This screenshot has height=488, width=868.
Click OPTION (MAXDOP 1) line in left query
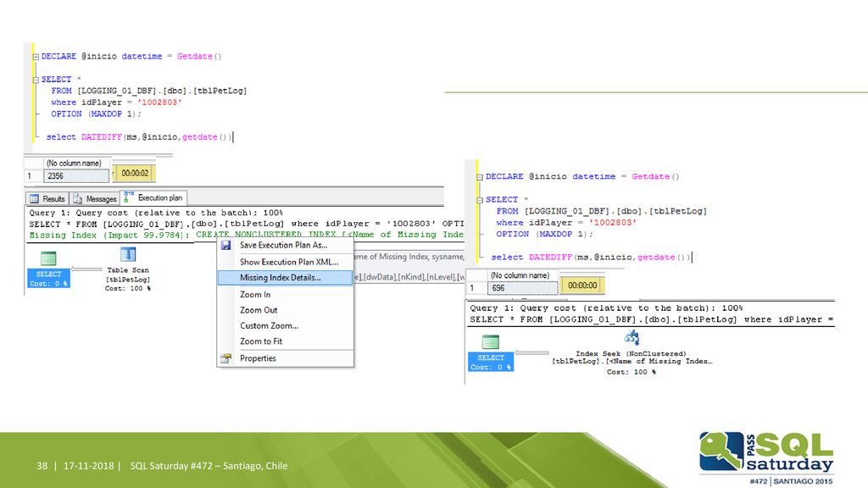tap(96, 114)
